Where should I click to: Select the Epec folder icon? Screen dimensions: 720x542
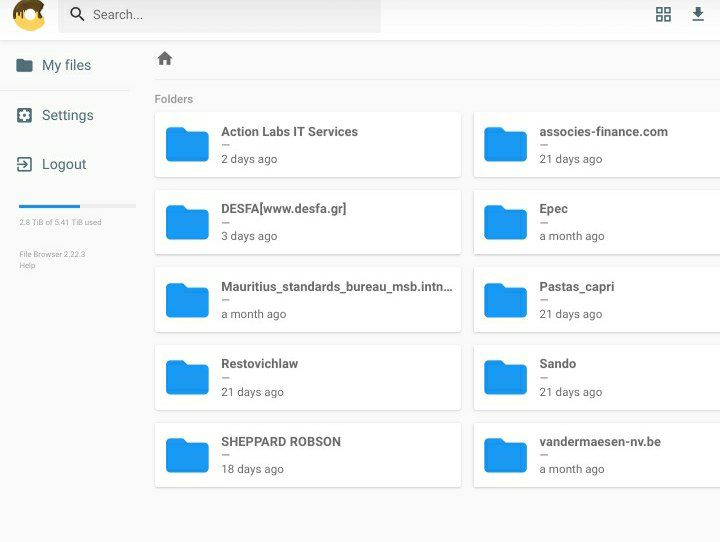(506, 222)
